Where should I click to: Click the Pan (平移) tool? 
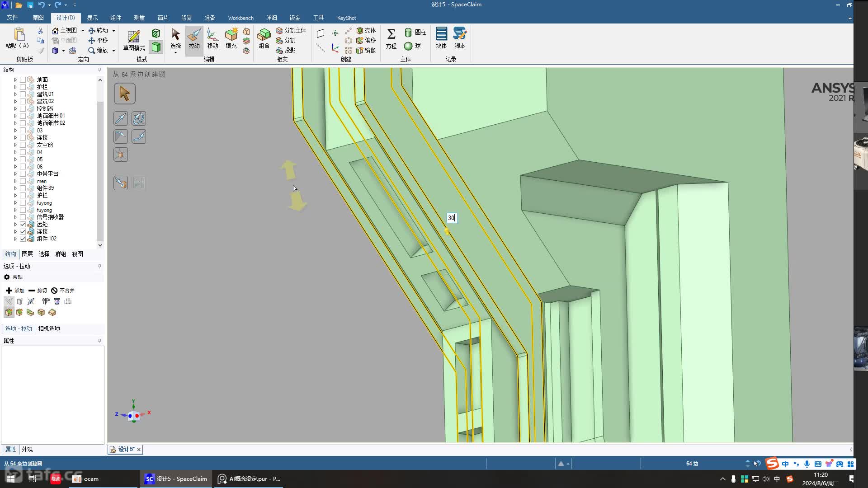[x=98, y=40]
